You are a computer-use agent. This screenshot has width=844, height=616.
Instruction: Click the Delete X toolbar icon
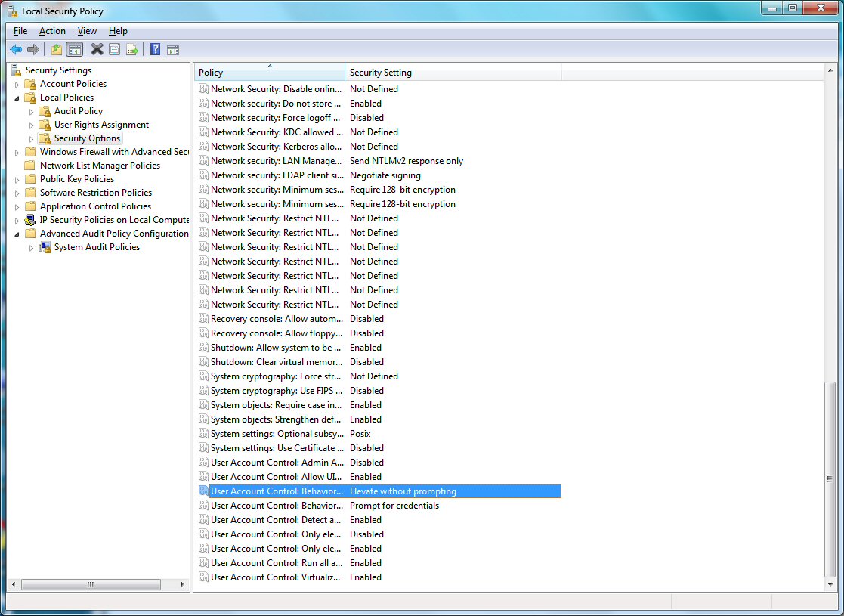pos(97,50)
